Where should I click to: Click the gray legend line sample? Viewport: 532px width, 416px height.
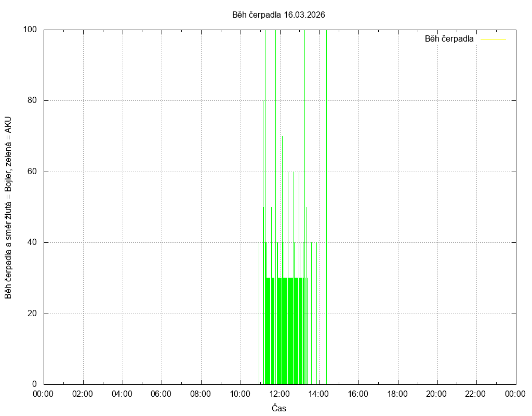tap(493, 39)
